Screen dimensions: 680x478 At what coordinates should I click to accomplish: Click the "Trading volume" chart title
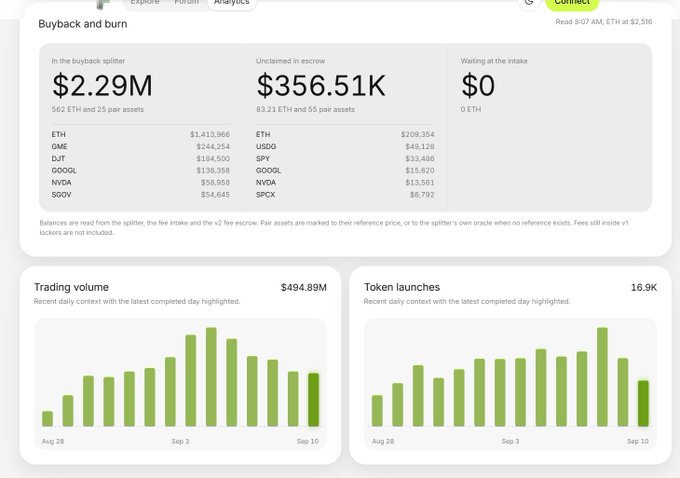pos(71,287)
